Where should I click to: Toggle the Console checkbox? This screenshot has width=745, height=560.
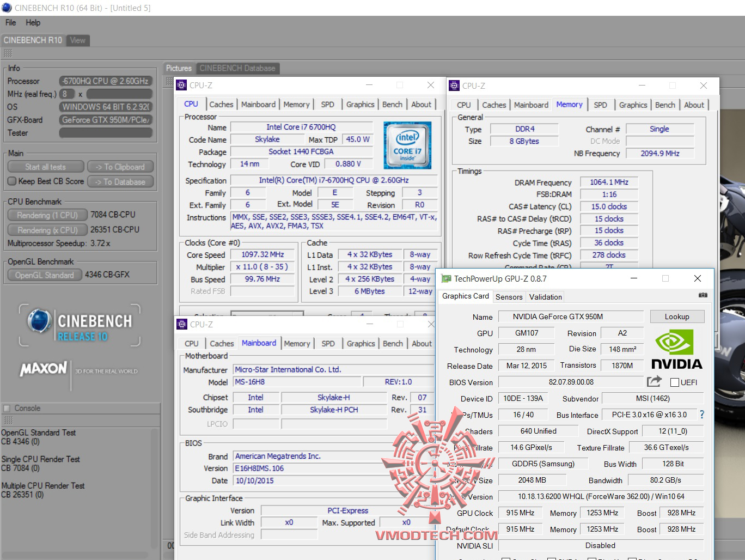click(x=7, y=408)
